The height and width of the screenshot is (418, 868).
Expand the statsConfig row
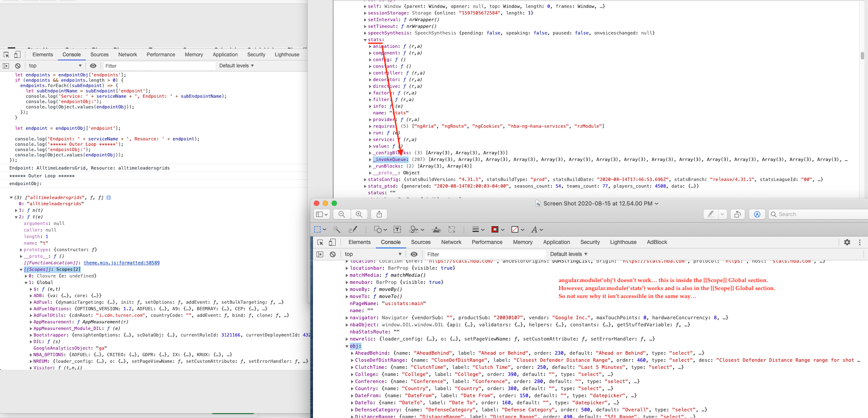[365, 179]
